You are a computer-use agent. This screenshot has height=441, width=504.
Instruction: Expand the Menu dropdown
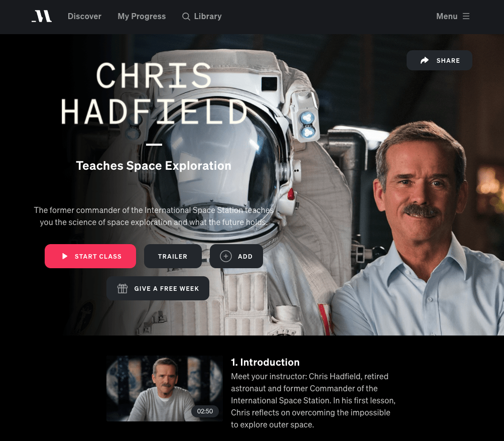coord(453,17)
